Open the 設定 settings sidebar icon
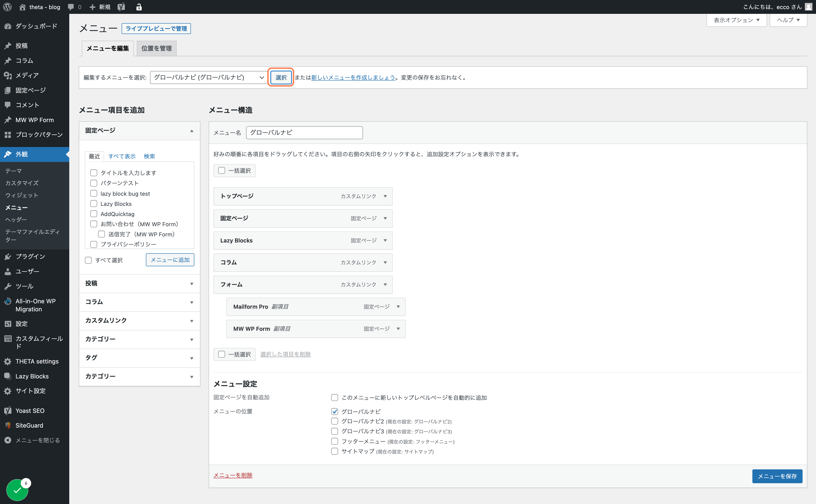 [8, 324]
